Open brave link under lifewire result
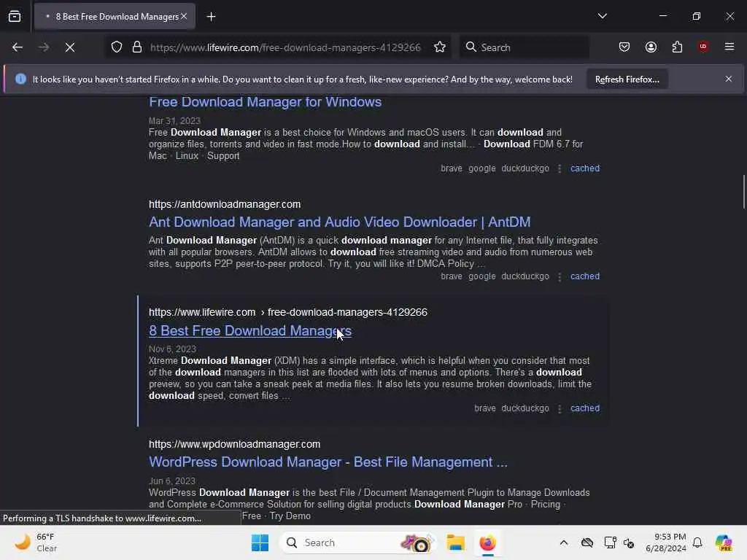This screenshot has width=747, height=560. click(x=484, y=408)
